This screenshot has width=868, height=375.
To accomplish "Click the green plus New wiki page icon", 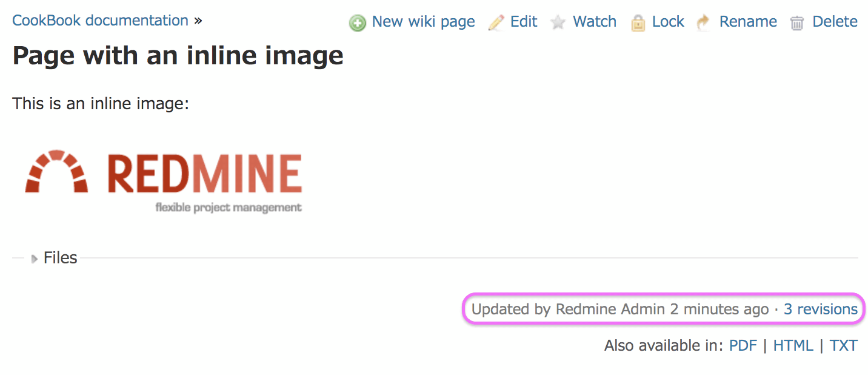I will pos(358,23).
